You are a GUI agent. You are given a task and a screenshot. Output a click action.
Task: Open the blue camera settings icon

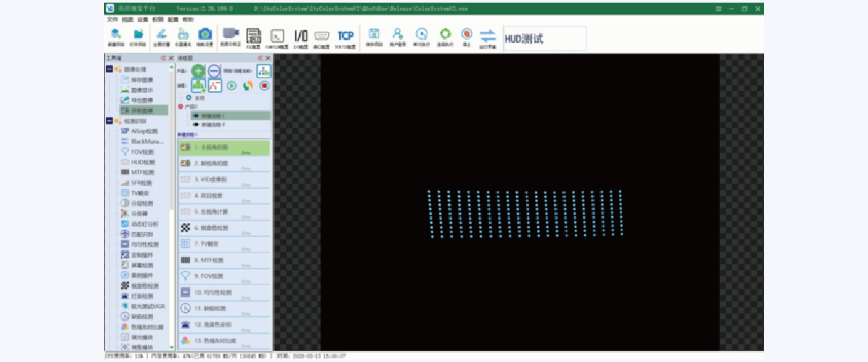point(205,34)
